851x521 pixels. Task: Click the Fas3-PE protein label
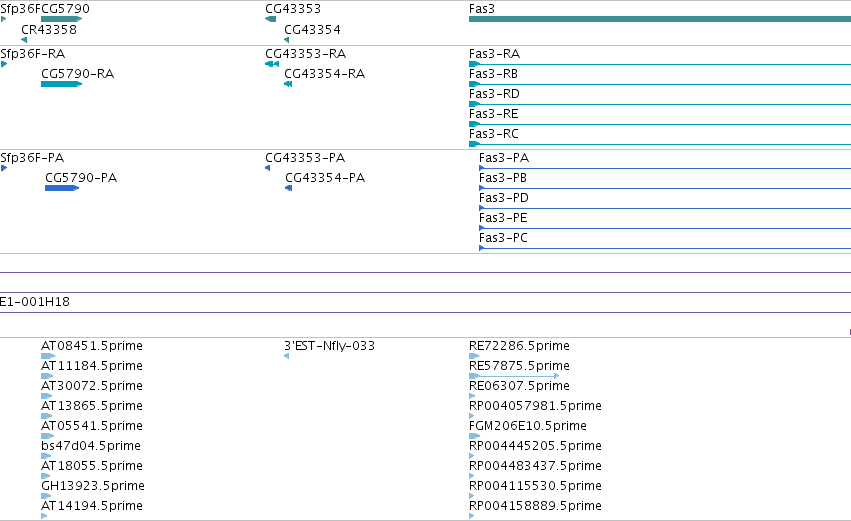tap(503, 218)
